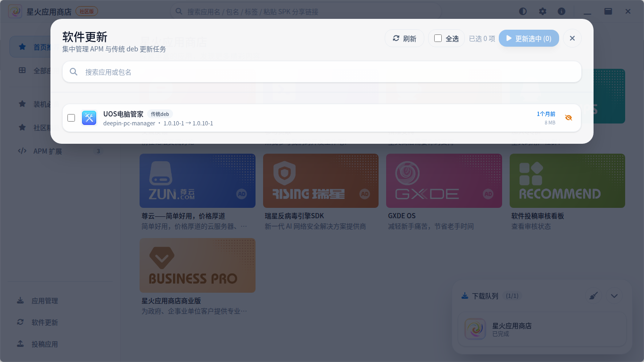The height and width of the screenshot is (362, 644).
Task: Collapse the 下载队列 panel with chevron
Action: pos(614,296)
